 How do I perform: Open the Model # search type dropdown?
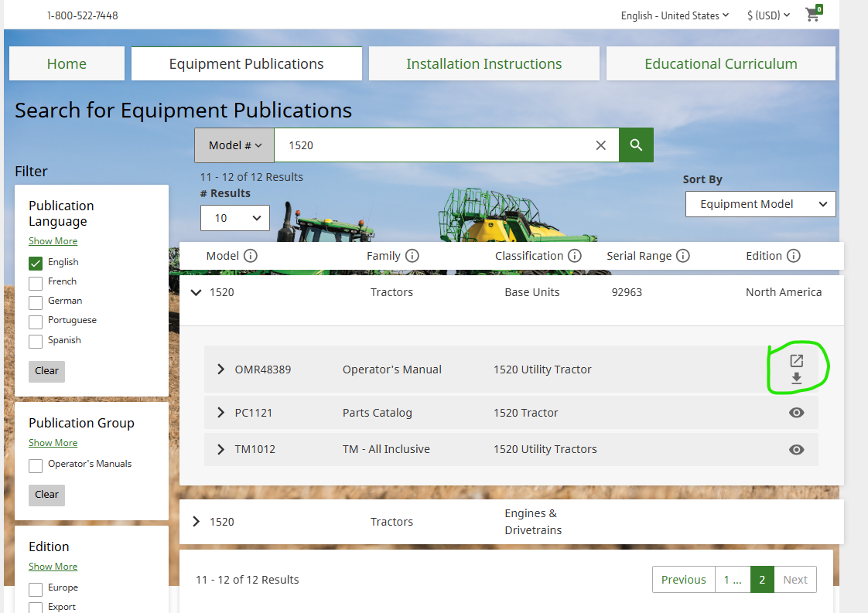point(234,145)
